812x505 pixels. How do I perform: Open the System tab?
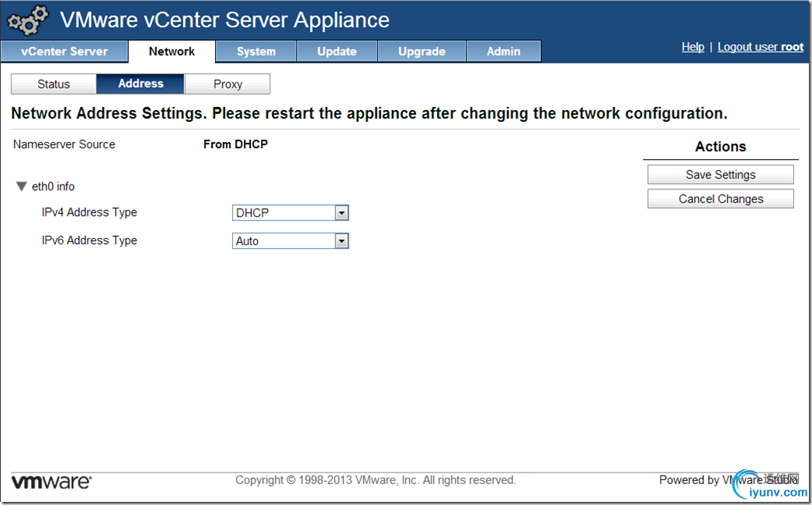[256, 52]
